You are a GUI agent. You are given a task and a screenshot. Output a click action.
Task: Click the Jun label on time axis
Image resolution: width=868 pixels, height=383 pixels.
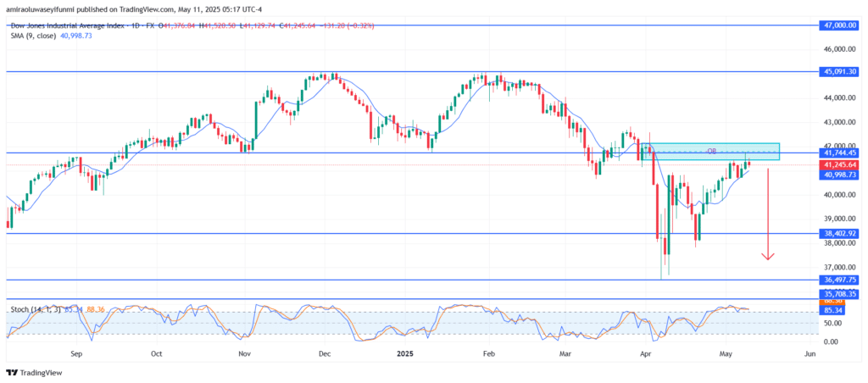[x=810, y=353]
